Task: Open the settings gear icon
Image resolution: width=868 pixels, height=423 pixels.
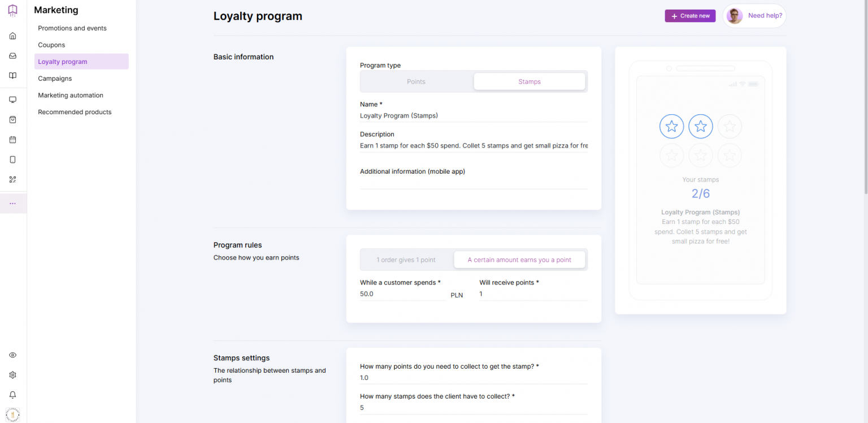Action: point(12,375)
